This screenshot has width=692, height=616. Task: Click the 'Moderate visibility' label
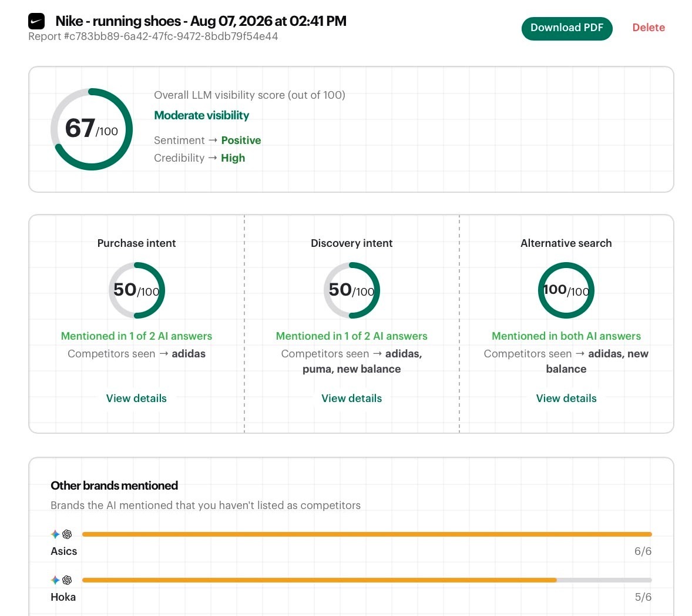pos(201,115)
